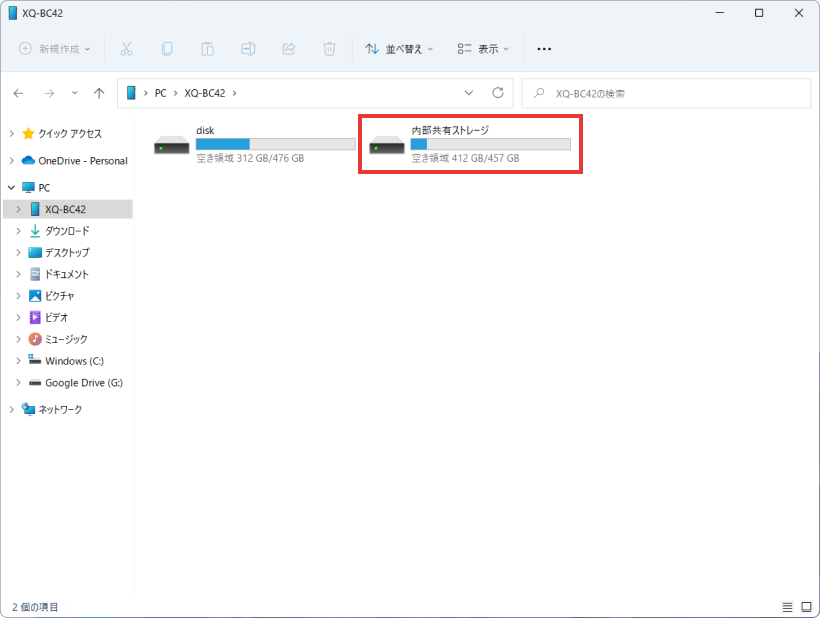Open the three-dot more options menu

click(x=544, y=49)
